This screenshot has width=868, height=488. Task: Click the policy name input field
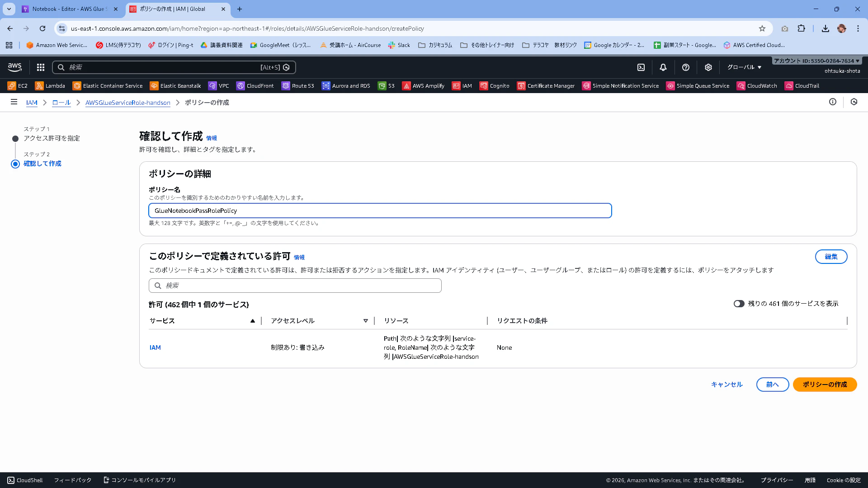tap(380, 211)
